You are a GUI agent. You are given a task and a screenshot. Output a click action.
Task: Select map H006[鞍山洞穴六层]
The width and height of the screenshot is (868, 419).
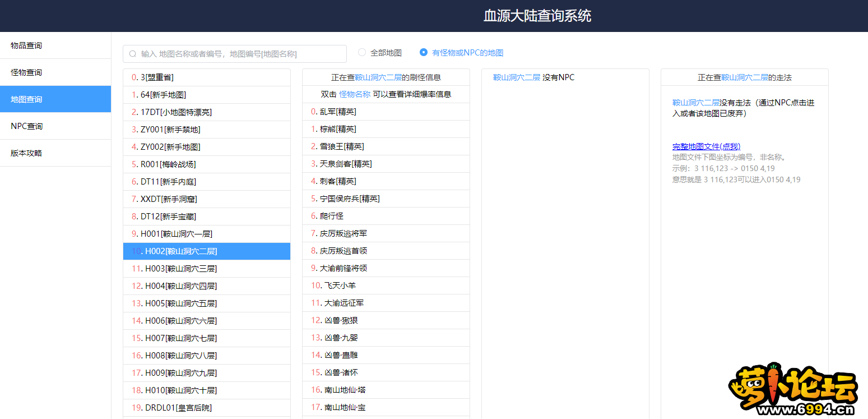(x=207, y=321)
